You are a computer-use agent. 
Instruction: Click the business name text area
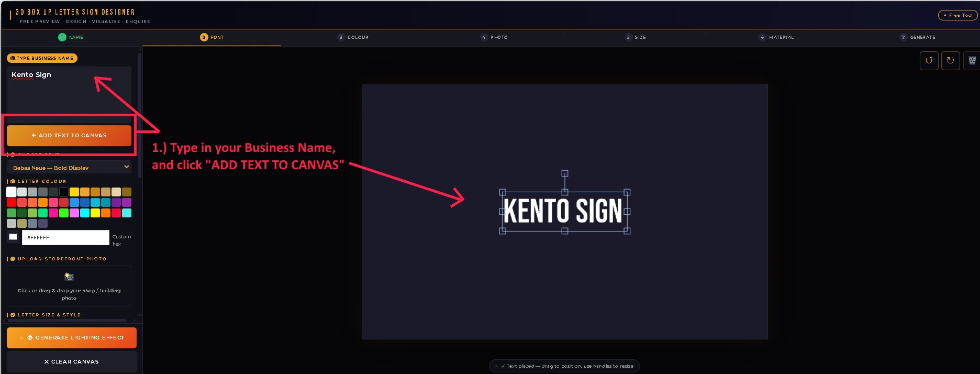click(69, 94)
